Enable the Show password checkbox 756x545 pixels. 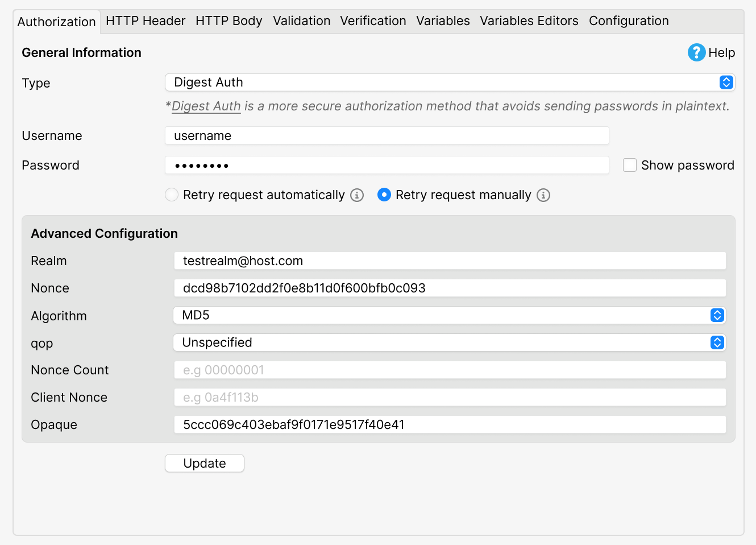[630, 165]
